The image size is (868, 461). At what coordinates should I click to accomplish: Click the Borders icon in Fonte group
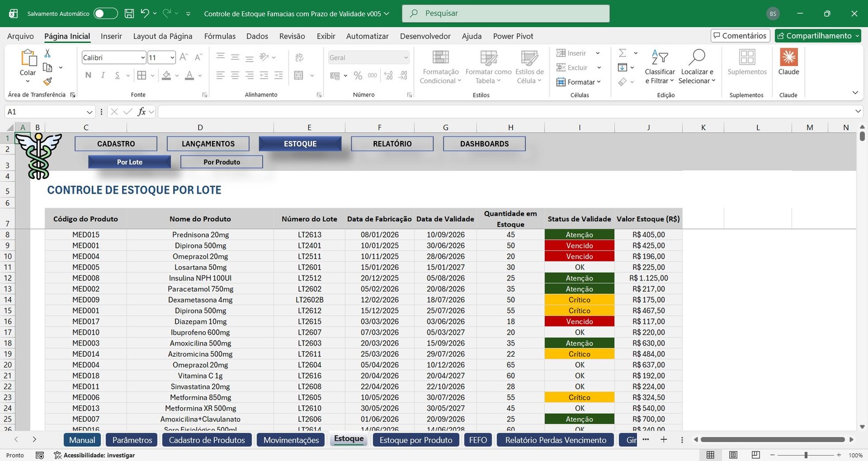point(142,75)
